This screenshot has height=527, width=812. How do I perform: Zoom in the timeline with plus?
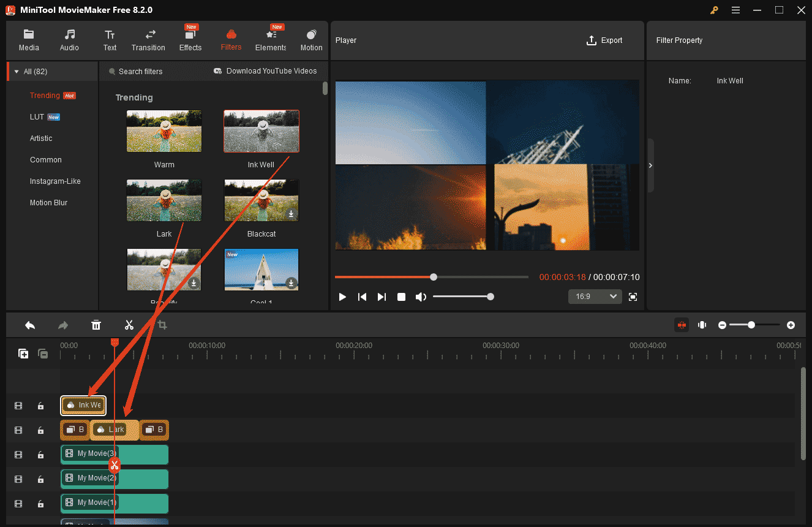coord(791,325)
